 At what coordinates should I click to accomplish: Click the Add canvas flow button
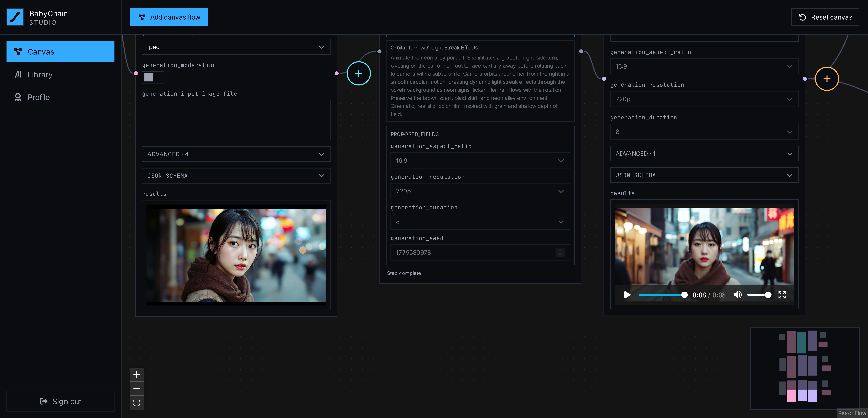(x=169, y=17)
